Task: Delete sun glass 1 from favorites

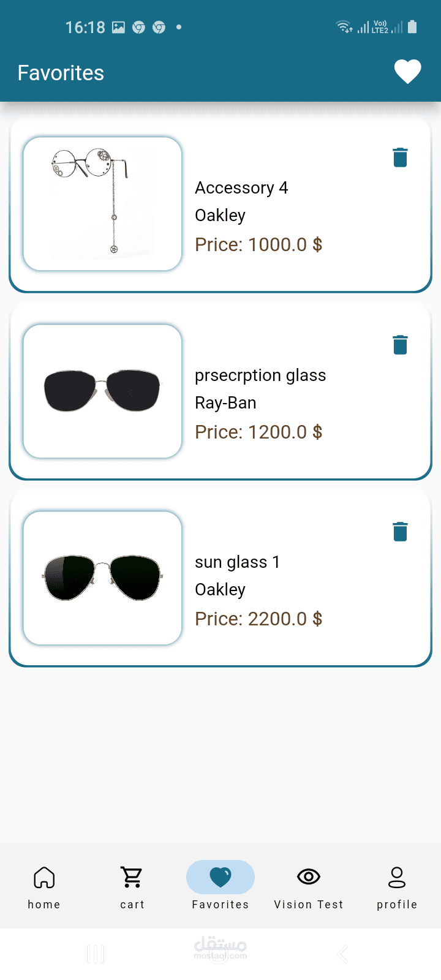Action: point(400,532)
